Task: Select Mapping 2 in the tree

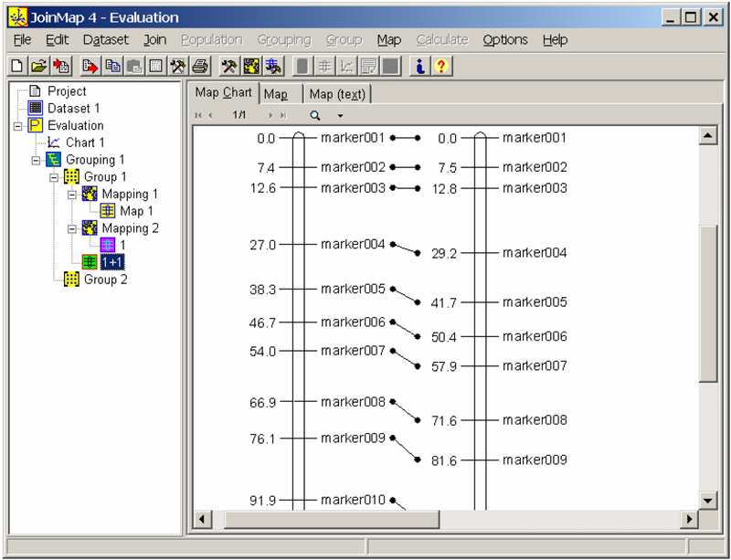Action: tap(130, 228)
